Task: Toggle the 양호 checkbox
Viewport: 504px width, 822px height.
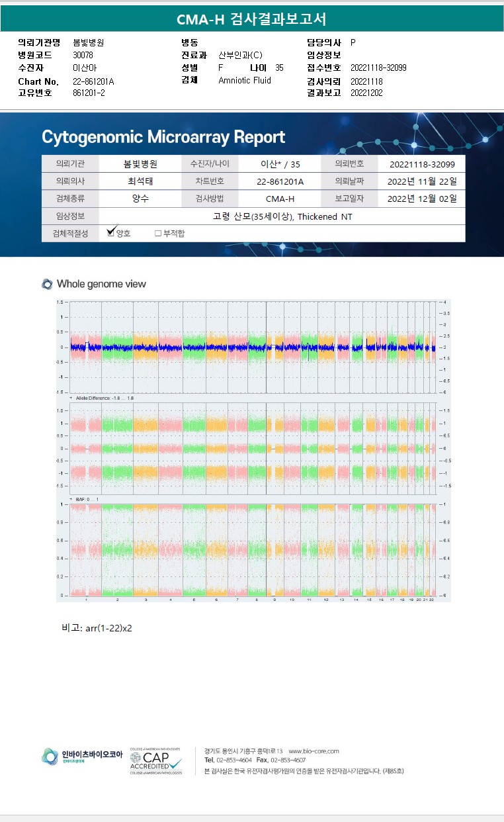Action: [111, 233]
